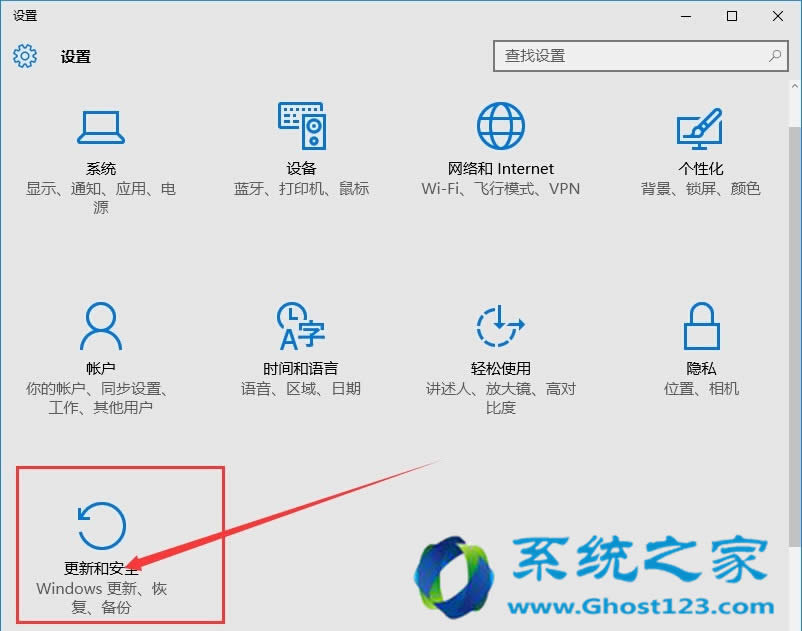Select the 隐私 category label

pos(701,369)
